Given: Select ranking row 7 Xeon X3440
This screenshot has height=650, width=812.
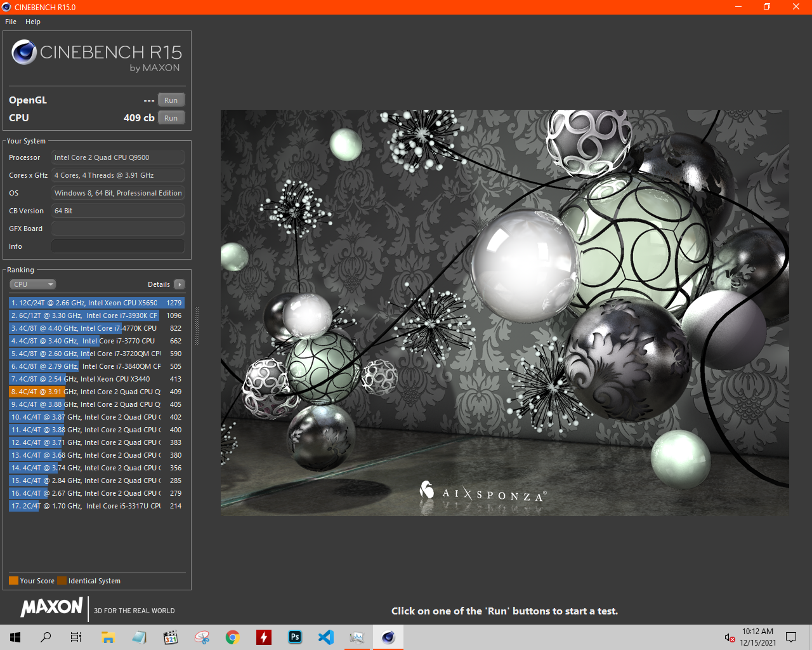Looking at the screenshot, I should (96, 379).
